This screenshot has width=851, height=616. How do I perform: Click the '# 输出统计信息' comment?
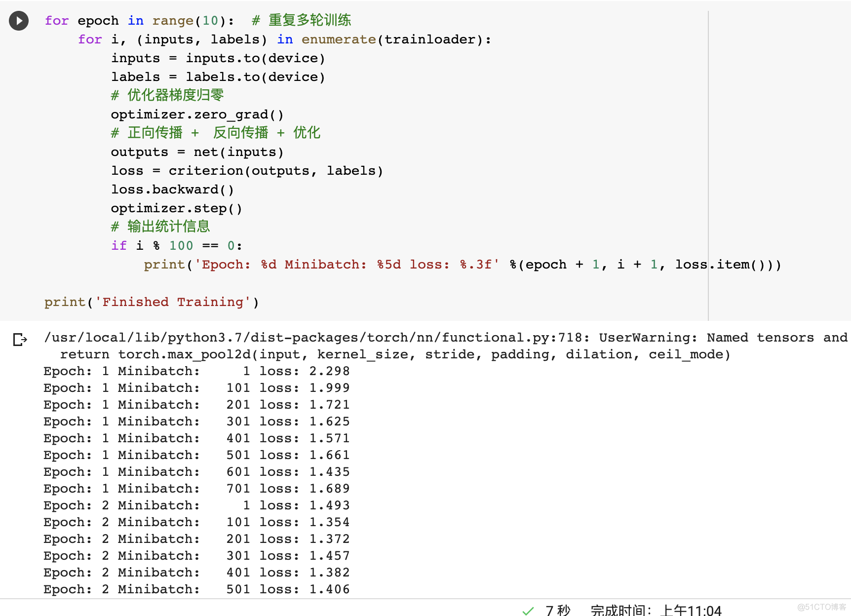pos(160,227)
